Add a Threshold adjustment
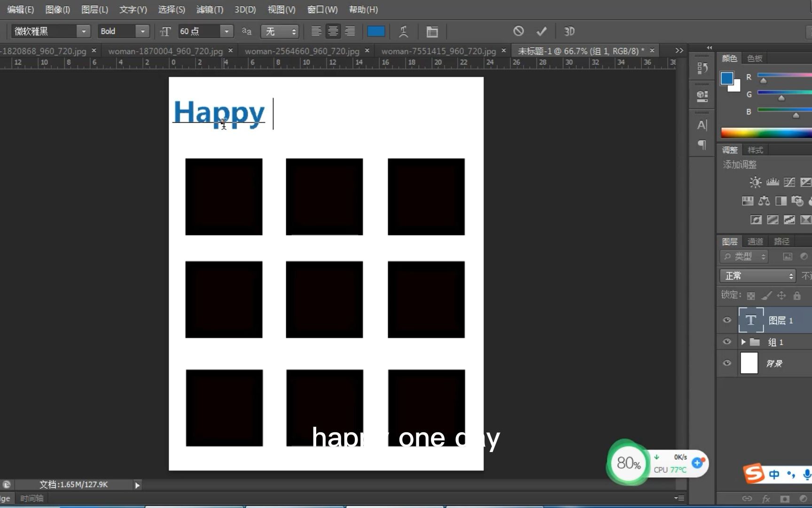The width and height of the screenshot is (812, 508). click(789, 220)
